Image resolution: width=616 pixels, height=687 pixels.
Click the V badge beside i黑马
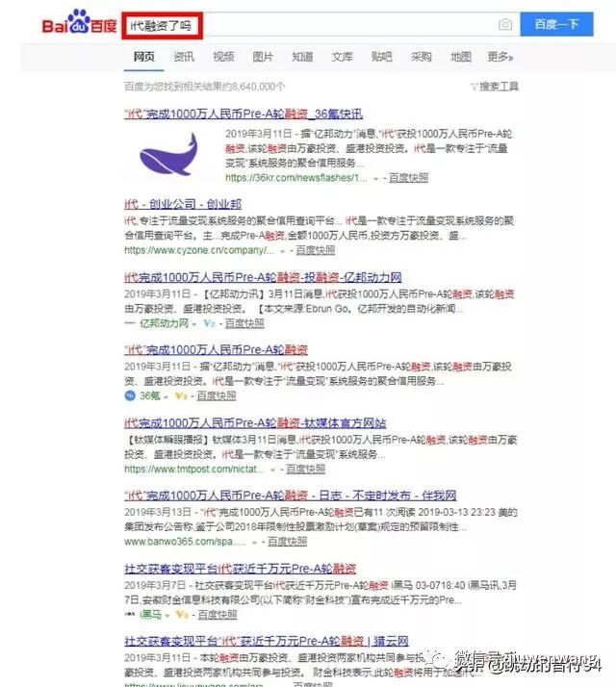(x=182, y=614)
